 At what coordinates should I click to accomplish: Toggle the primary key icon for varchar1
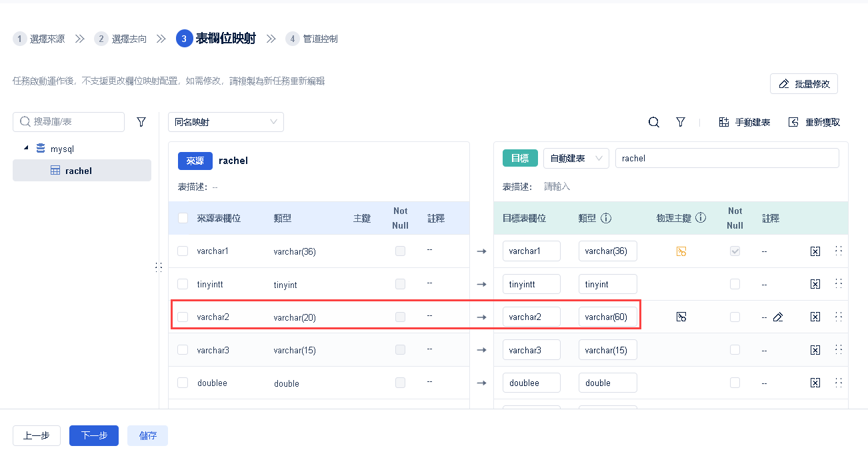pos(681,251)
